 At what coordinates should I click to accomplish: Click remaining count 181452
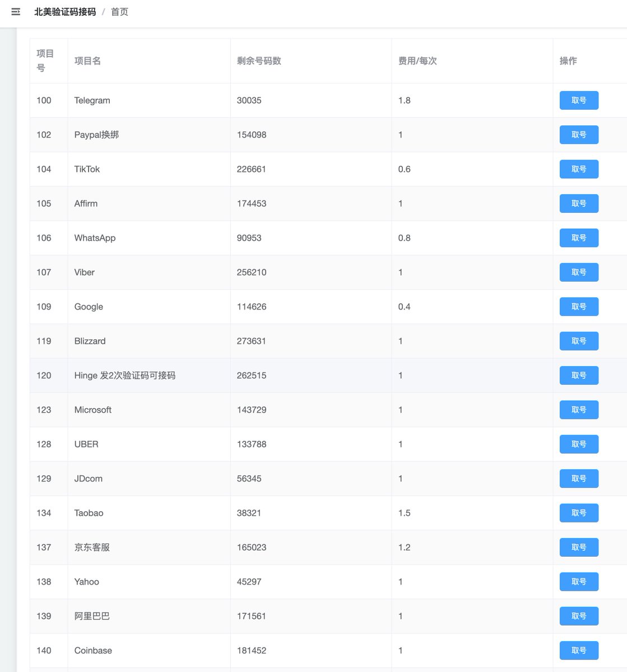(252, 651)
